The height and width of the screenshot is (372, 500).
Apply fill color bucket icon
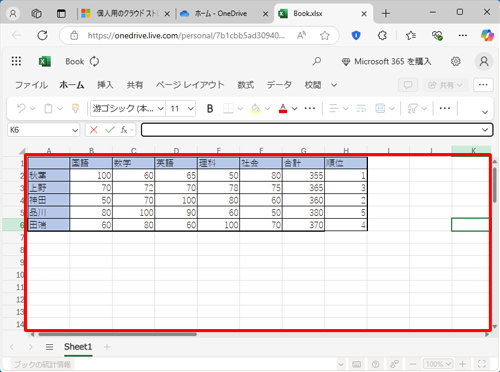(256, 108)
